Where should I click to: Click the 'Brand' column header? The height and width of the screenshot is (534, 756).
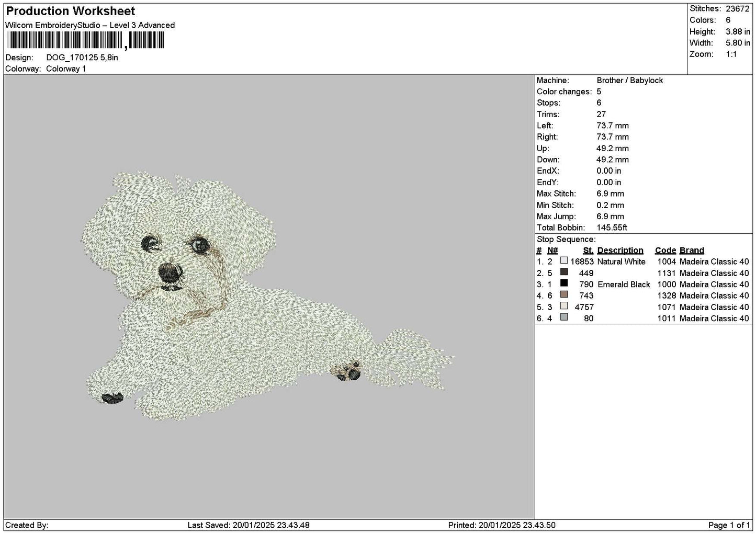[692, 251]
